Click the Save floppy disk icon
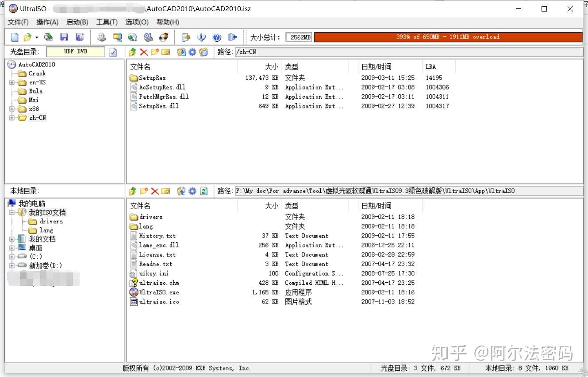This screenshot has height=377, width=588. click(64, 37)
